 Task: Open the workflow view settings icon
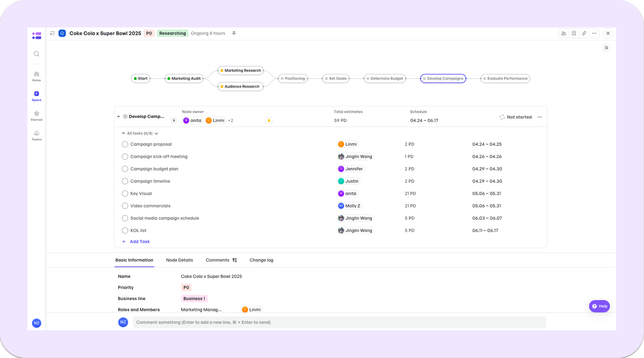606,48
